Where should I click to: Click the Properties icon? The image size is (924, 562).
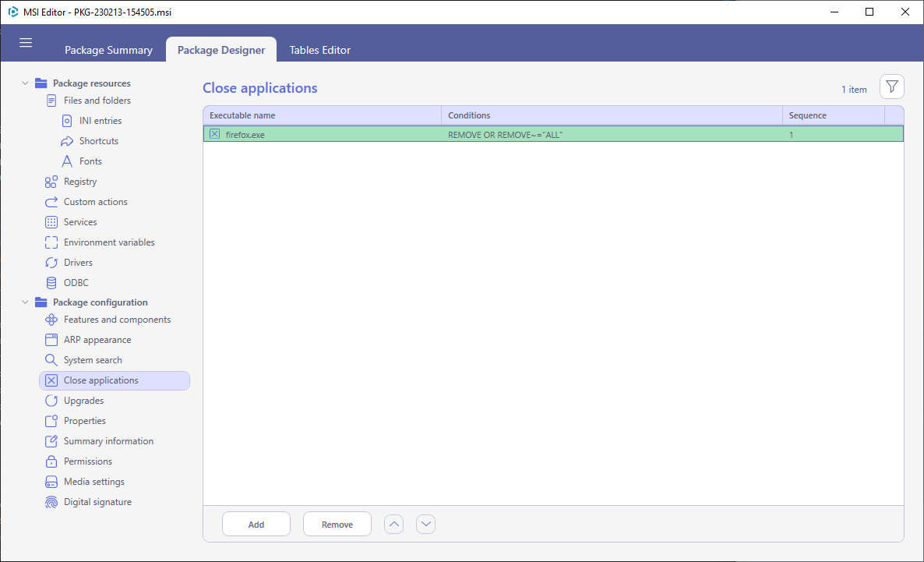click(x=51, y=421)
